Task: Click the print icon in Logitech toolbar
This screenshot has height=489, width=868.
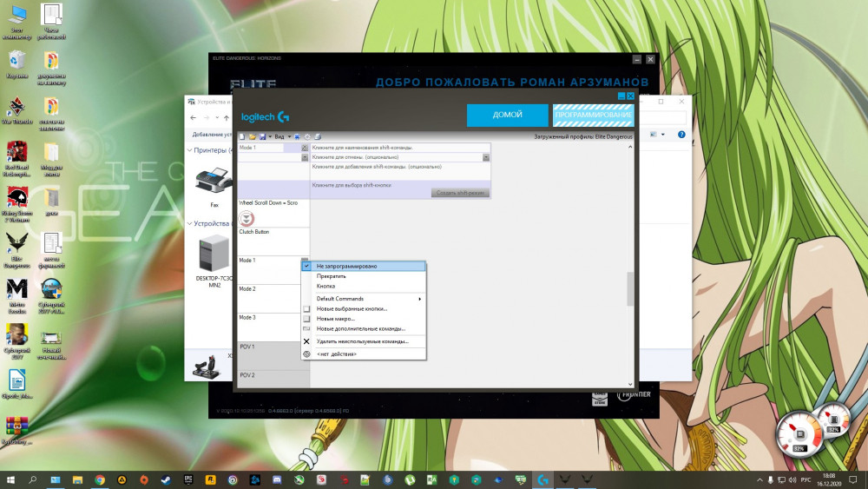Action: [x=317, y=136]
